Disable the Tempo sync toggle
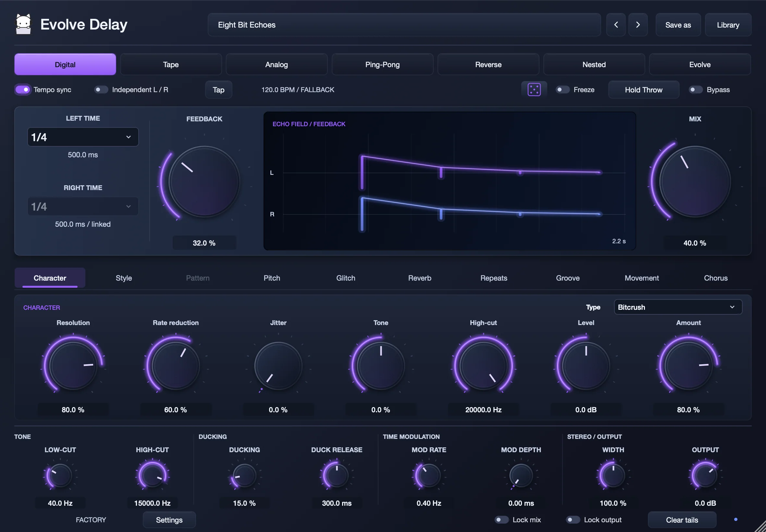766x532 pixels. click(23, 89)
